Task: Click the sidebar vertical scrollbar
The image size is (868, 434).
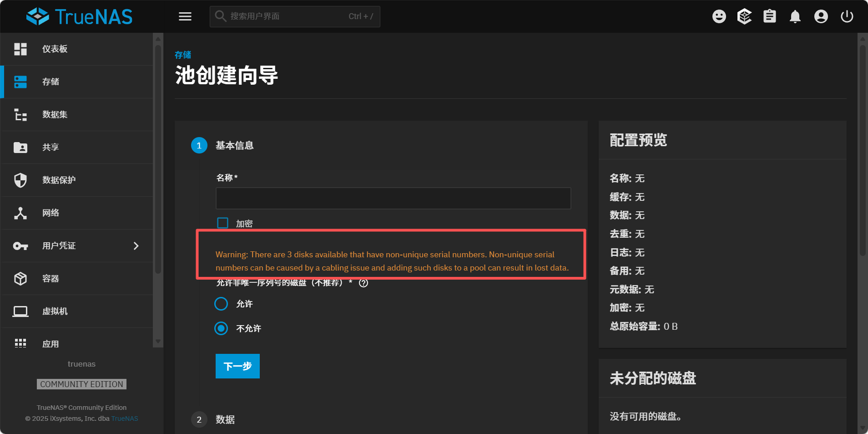Action: pos(158,159)
